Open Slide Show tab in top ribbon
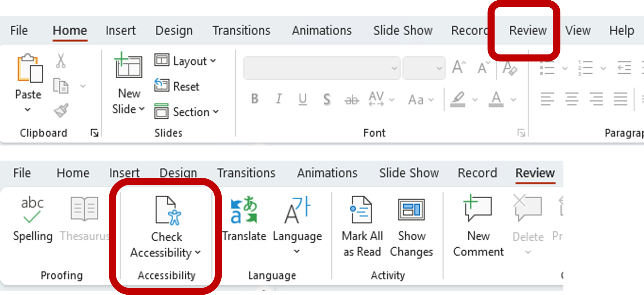The width and height of the screenshot is (644, 295). pos(403,31)
